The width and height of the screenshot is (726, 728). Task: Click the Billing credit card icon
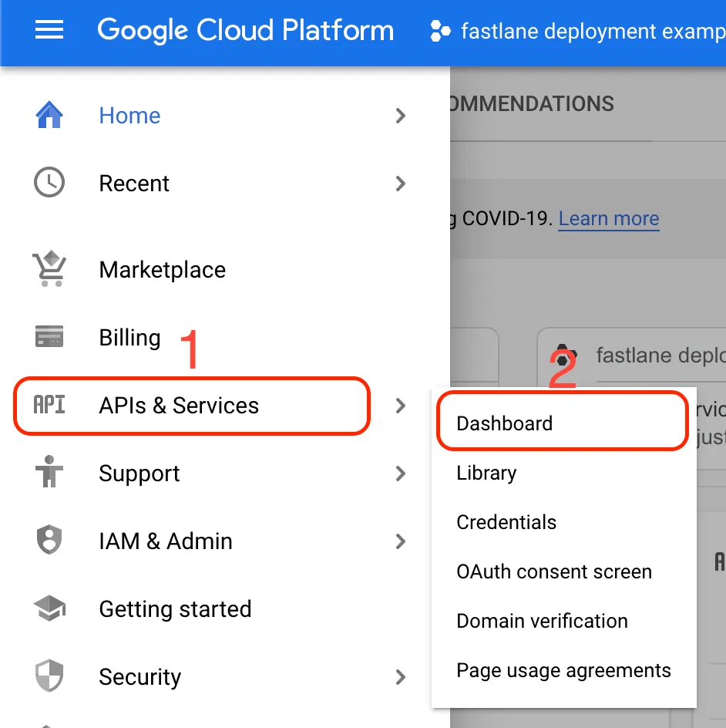pyautogui.click(x=49, y=336)
